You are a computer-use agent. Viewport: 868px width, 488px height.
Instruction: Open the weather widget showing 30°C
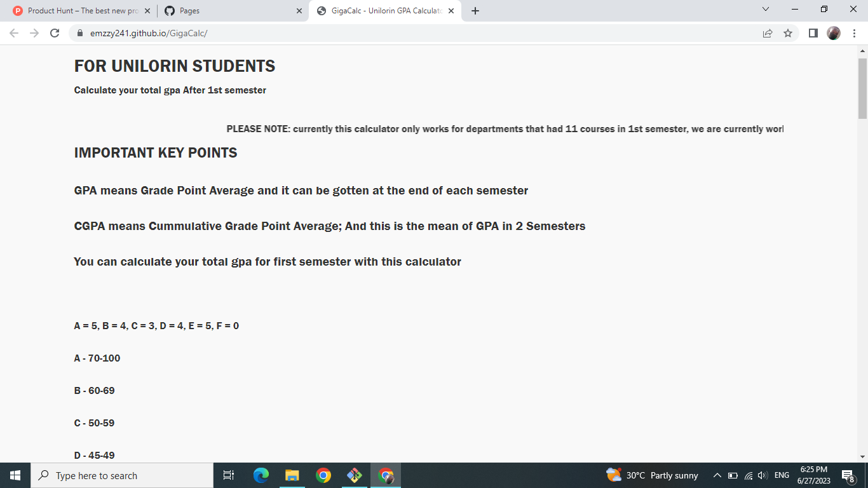652,475
